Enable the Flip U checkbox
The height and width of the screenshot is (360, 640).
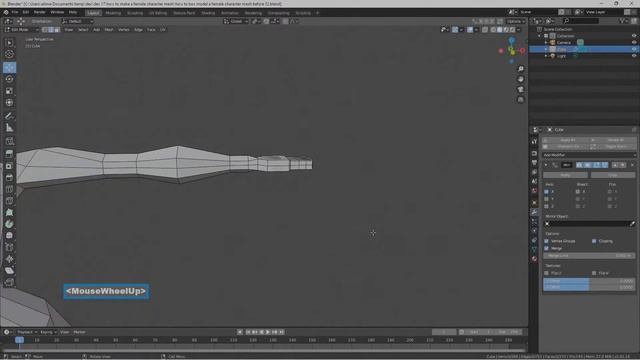[x=547, y=273]
